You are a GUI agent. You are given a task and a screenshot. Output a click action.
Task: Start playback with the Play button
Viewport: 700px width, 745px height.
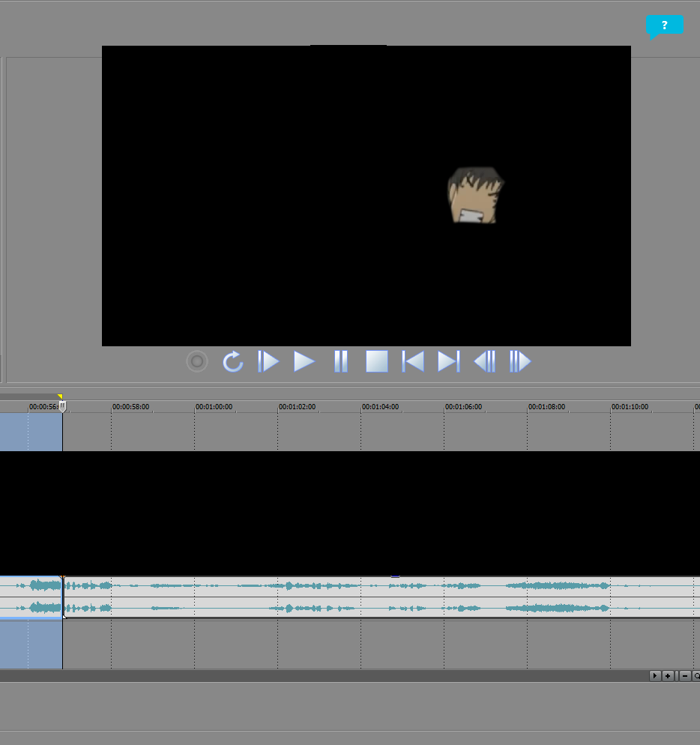pos(304,362)
